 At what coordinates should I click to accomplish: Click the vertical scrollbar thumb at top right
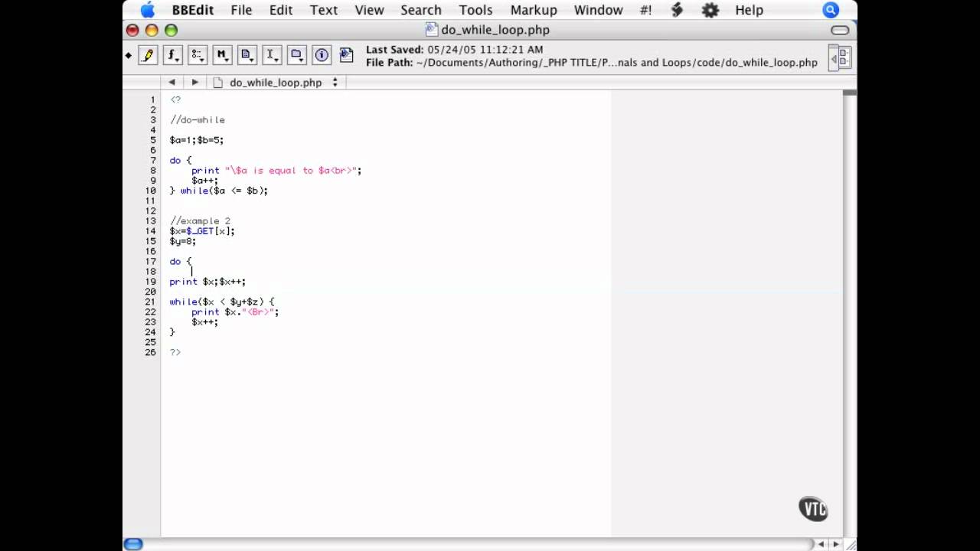click(x=849, y=93)
